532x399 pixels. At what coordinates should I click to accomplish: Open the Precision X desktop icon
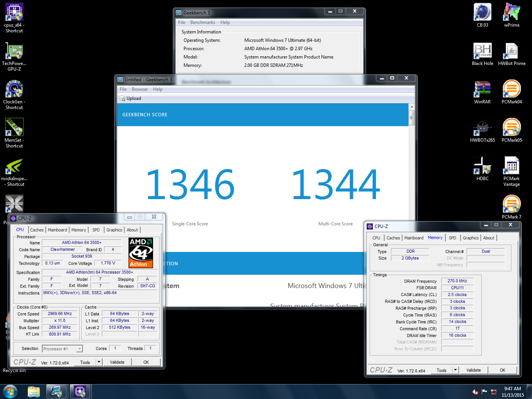click(14, 204)
